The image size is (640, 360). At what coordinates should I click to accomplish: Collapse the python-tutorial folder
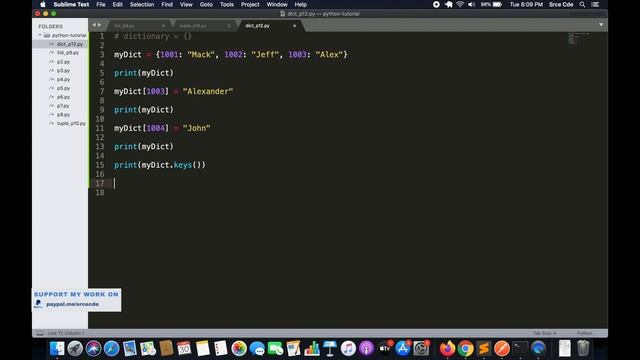point(40,35)
